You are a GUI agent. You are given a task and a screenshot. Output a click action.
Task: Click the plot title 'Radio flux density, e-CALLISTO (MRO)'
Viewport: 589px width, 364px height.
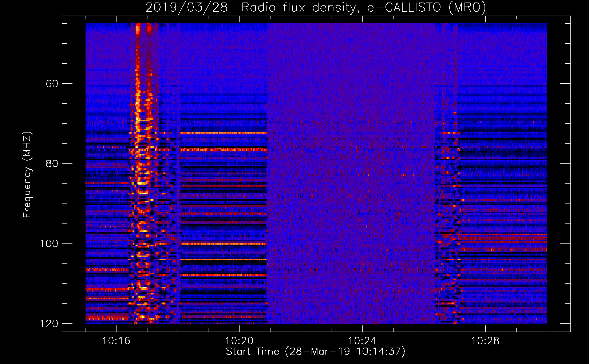(x=363, y=7)
